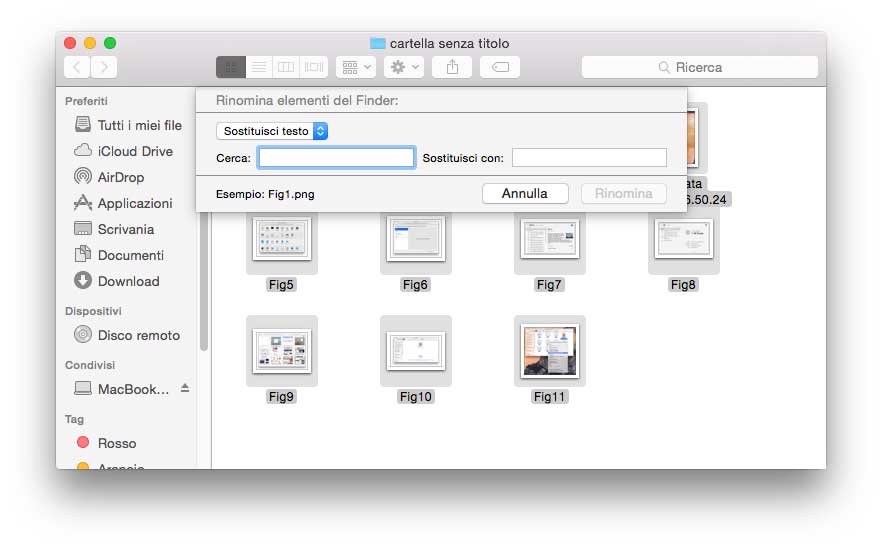Open the arrange items dropdown
The height and width of the screenshot is (549, 882).
tap(356, 68)
